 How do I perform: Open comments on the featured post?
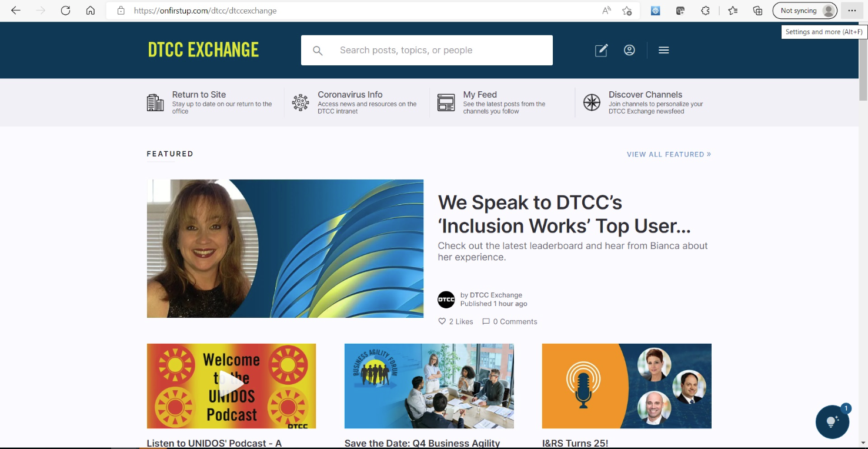510,321
